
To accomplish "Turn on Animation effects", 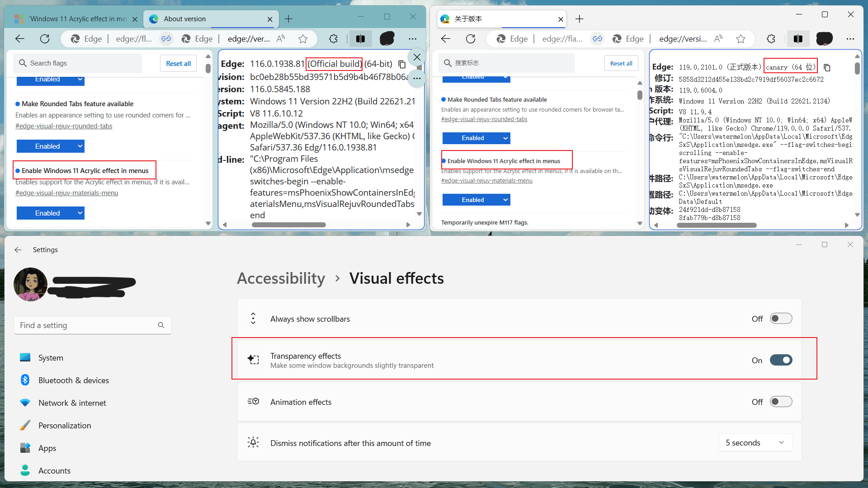I will pos(781,401).
